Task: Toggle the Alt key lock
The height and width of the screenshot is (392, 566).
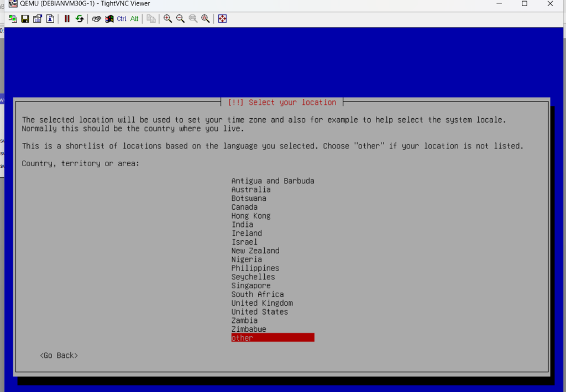Action: tap(134, 19)
